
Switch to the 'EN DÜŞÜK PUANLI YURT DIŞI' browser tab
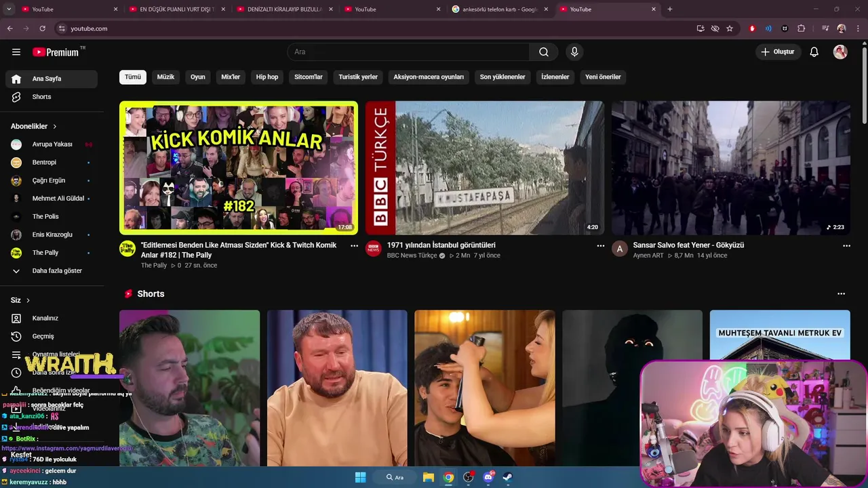point(176,9)
